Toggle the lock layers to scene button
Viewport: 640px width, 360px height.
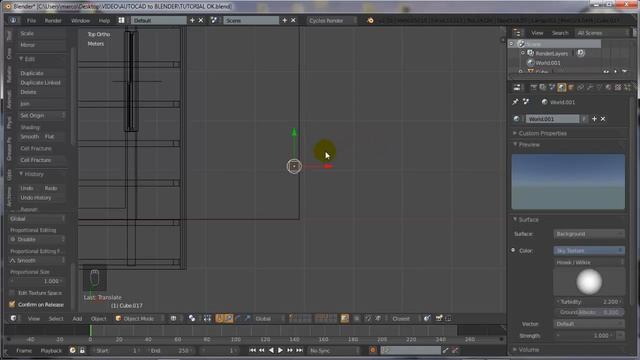345,318
